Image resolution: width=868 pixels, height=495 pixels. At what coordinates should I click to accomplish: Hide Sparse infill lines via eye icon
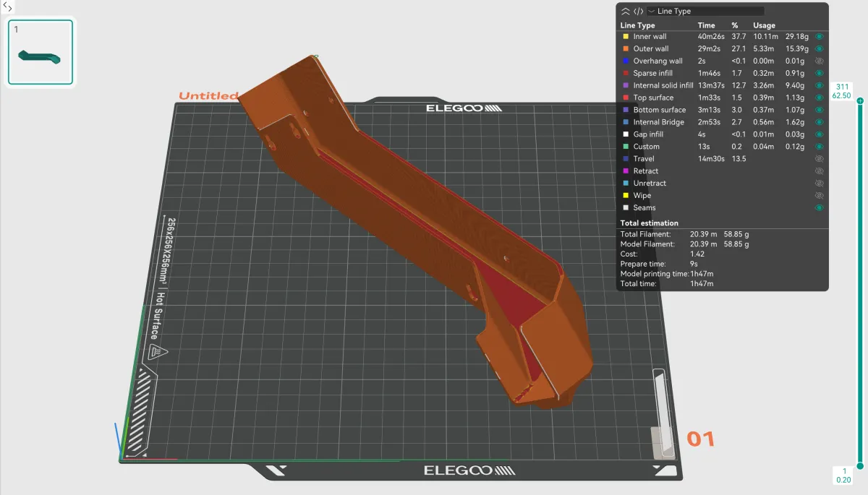(x=820, y=73)
